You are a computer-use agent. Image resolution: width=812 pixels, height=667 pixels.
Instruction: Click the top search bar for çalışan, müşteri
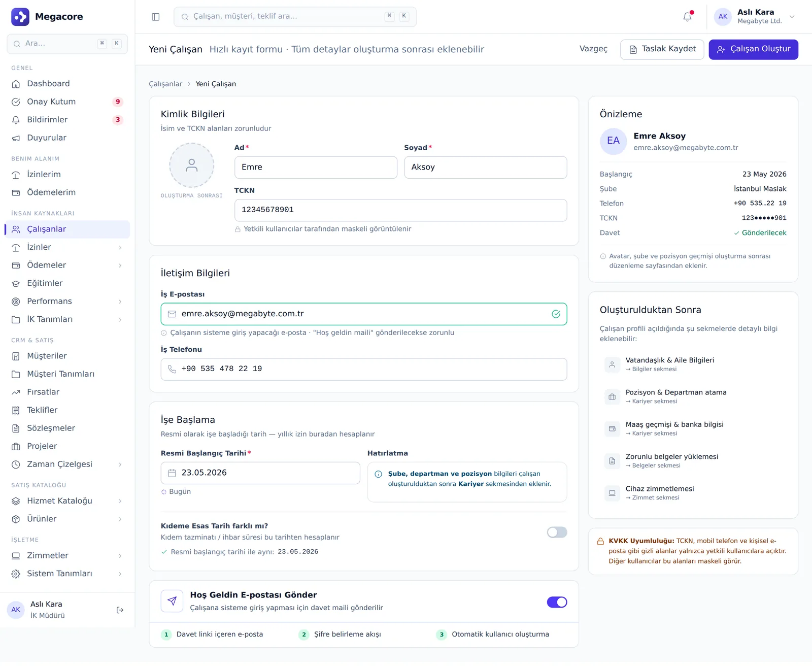tap(295, 17)
